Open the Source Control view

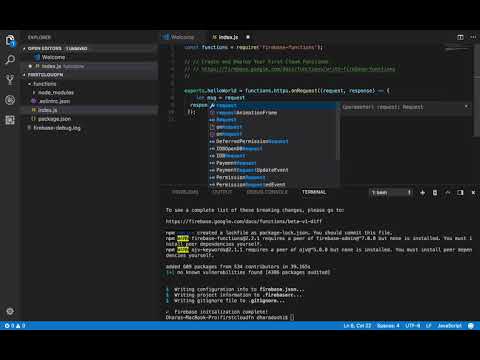click(x=10, y=80)
